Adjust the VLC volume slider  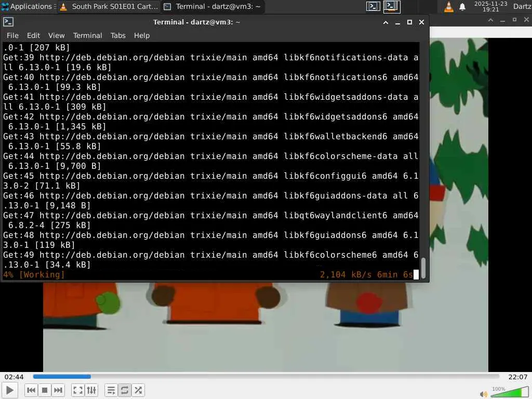pos(510,393)
